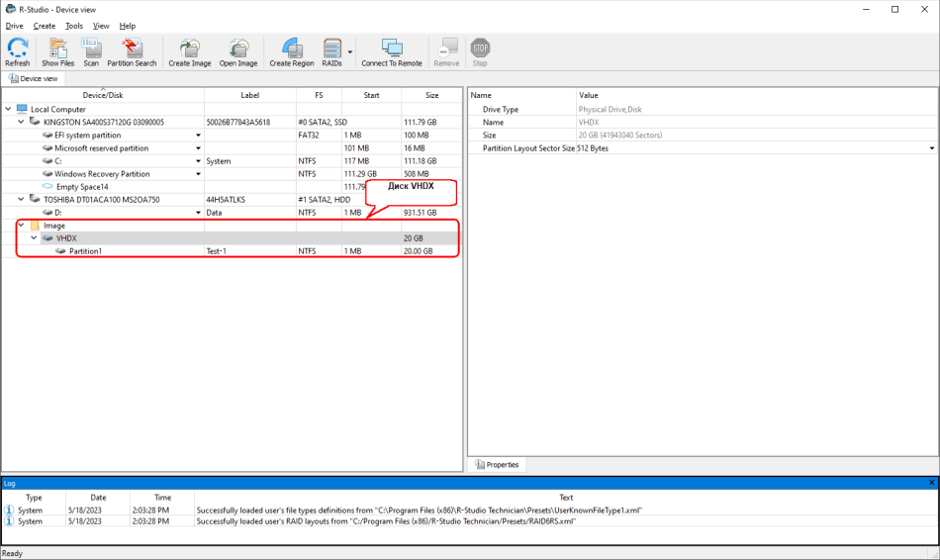The image size is (940, 560).
Task: Select the RAID6RS.xml log entry
Action: click(469, 521)
